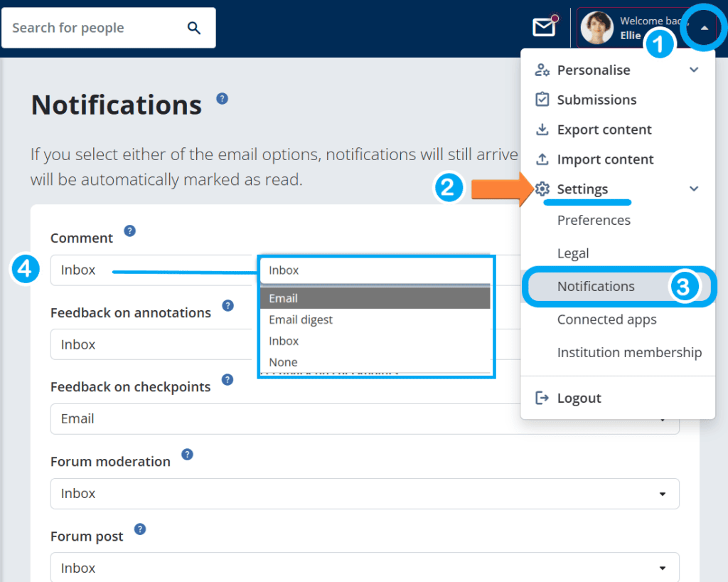Collapse the user menu arrow
The image size is (728, 582).
click(705, 28)
